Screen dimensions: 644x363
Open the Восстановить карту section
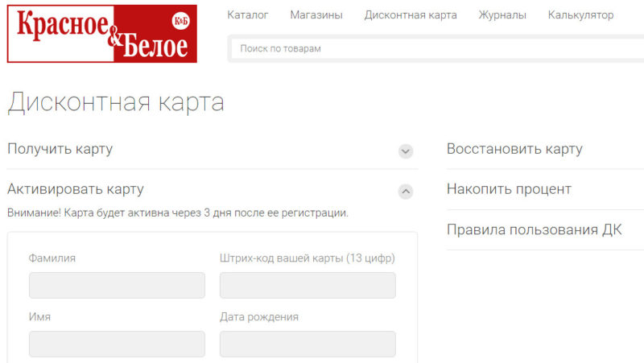(514, 149)
